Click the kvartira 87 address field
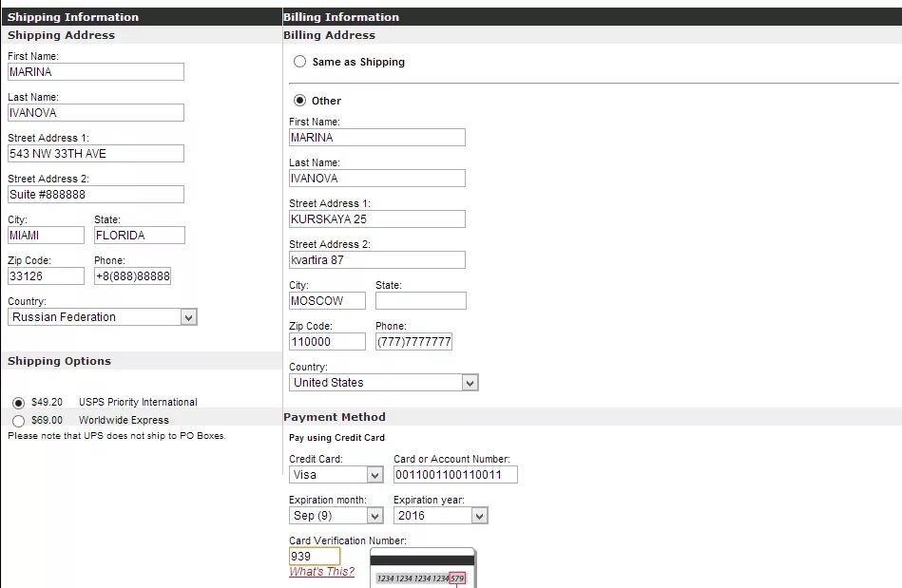Image resolution: width=902 pixels, height=588 pixels. 377,259
